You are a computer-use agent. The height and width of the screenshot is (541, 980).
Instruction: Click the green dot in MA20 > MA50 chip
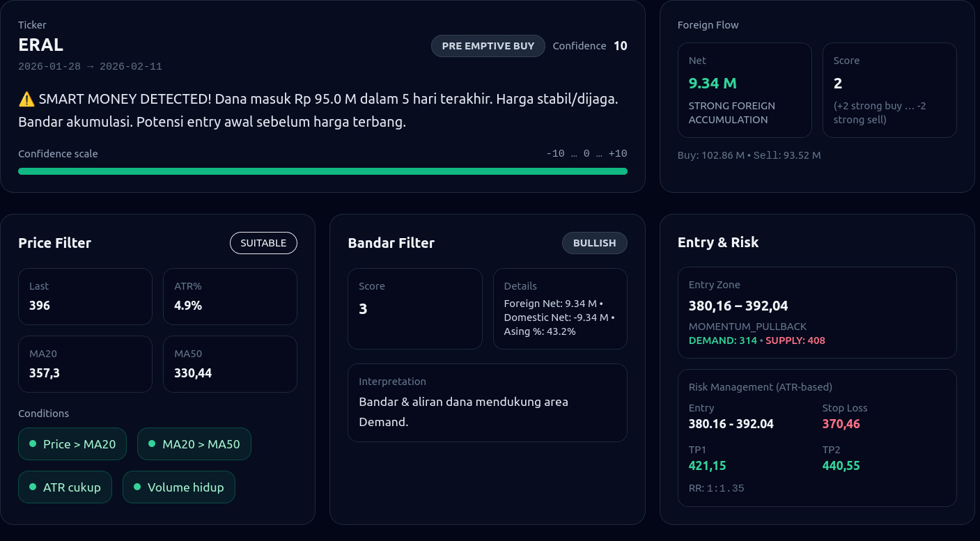coord(152,444)
